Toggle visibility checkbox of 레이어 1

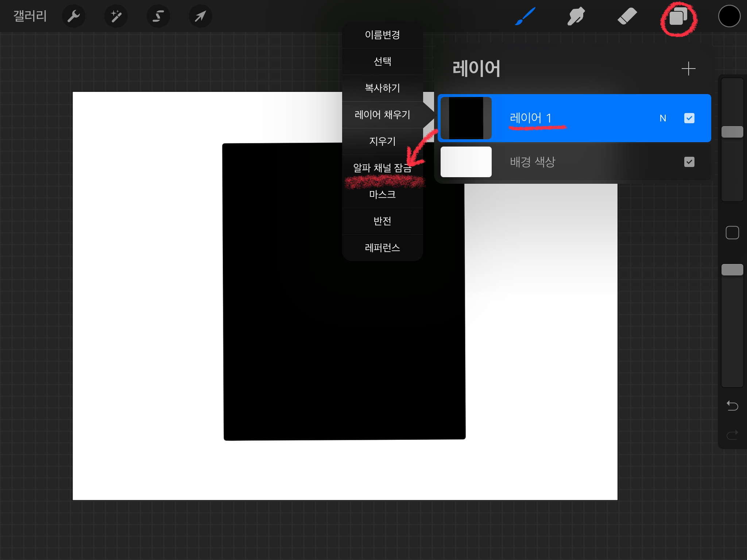click(x=689, y=118)
